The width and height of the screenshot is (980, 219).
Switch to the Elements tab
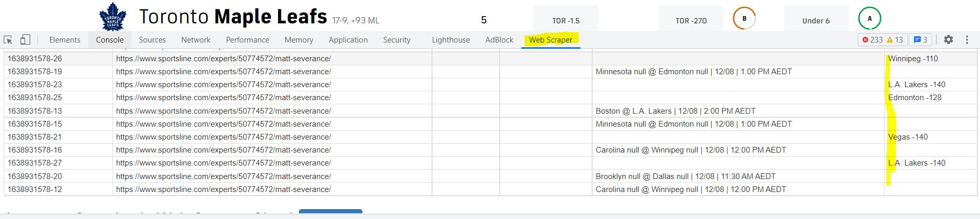coord(65,39)
